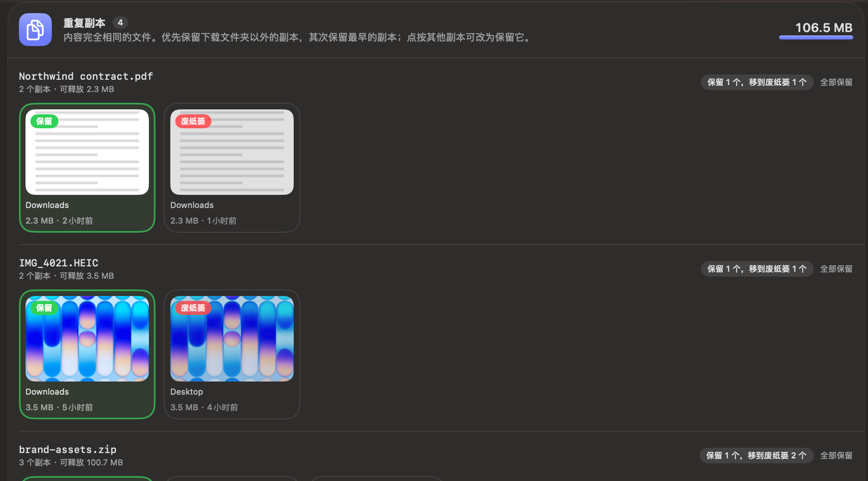Click '3 个副本 · 可释放 100.7 MB' text
This screenshot has height=481, width=868.
(71, 462)
